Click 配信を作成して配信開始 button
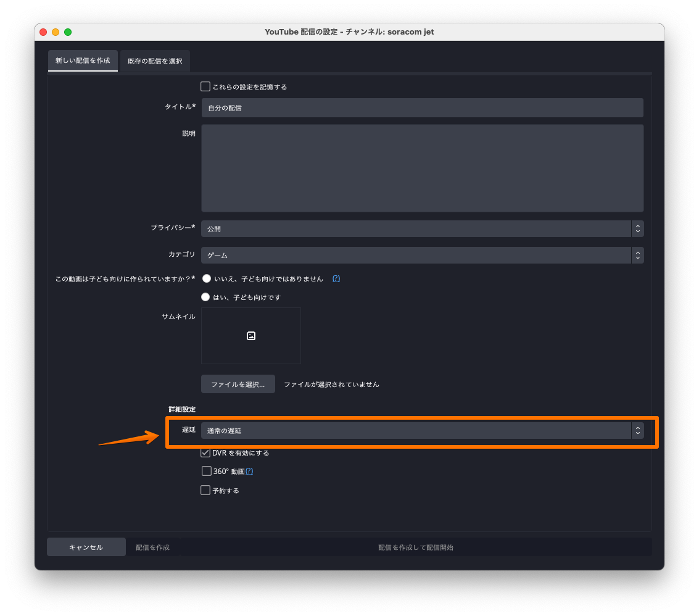The height and width of the screenshot is (616, 699). (x=415, y=547)
